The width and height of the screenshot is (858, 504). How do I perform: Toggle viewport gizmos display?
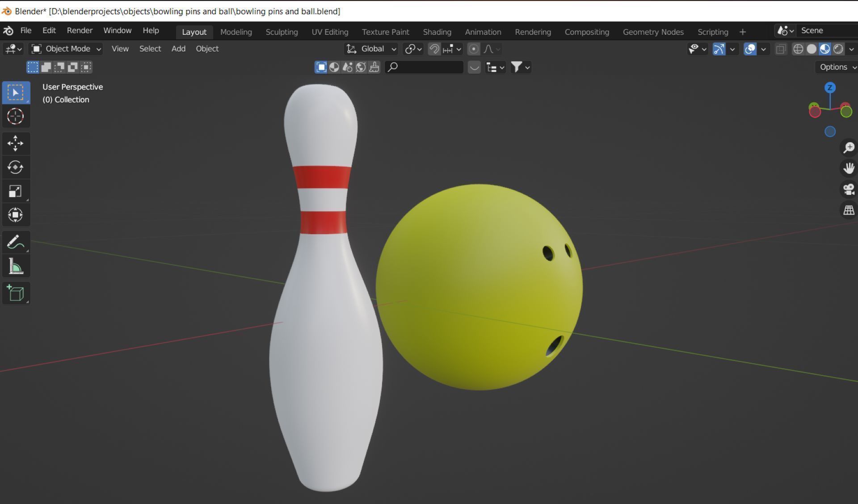click(x=719, y=49)
